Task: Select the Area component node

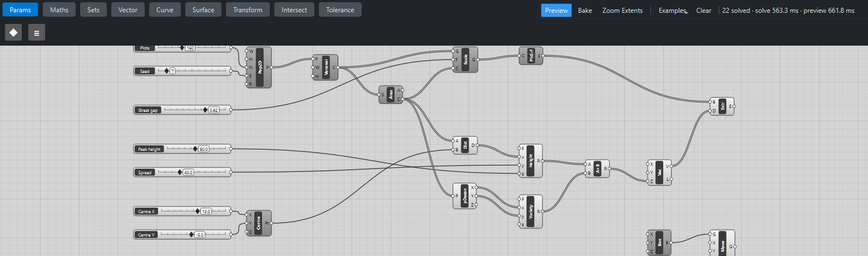Action: click(391, 95)
